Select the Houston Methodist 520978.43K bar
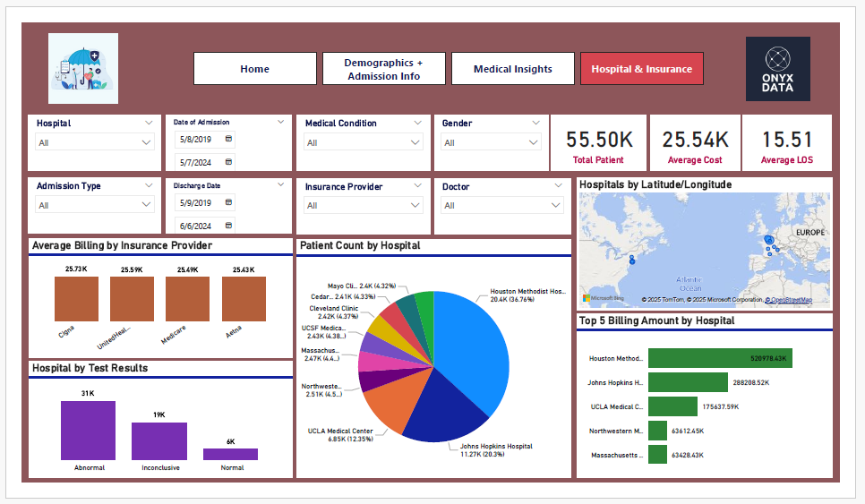Image resolution: width=865 pixels, height=504 pixels. [x=721, y=358]
